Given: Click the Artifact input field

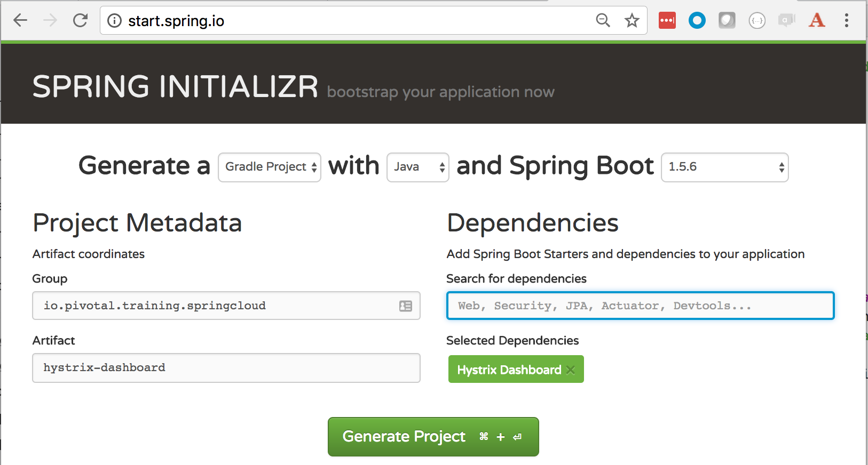Looking at the screenshot, I should point(226,368).
